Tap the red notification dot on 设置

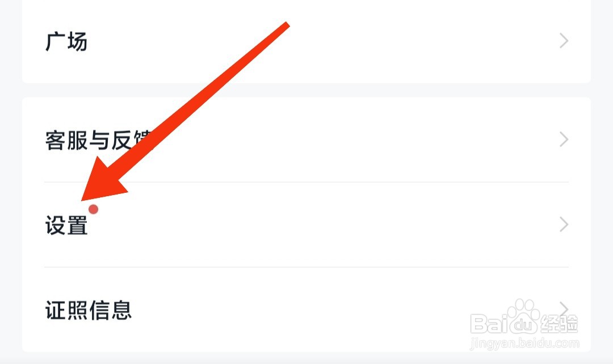93,209
